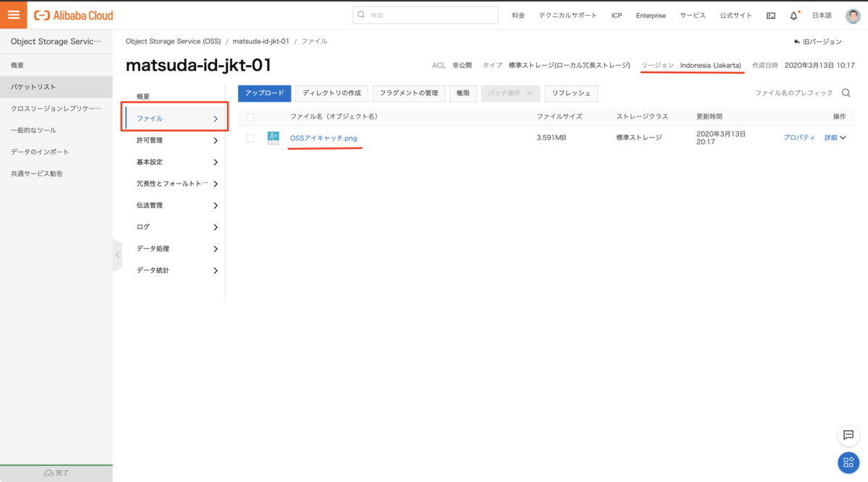
Task: Open the blue quick-tools grid button
Action: (848, 463)
